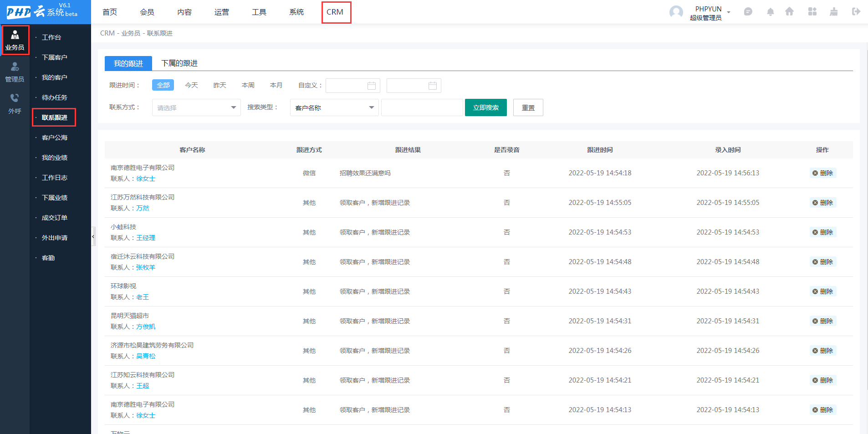The width and height of the screenshot is (868, 434).
Task: Click the PHP云系统 logo
Action: point(42,11)
